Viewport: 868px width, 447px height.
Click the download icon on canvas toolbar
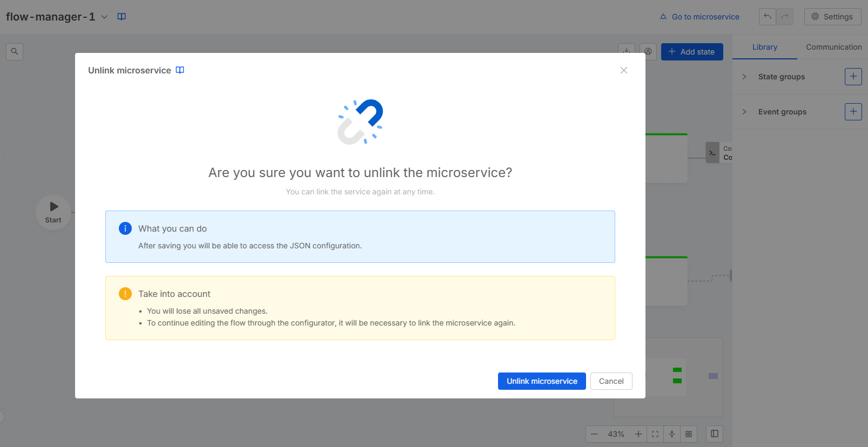(627, 51)
